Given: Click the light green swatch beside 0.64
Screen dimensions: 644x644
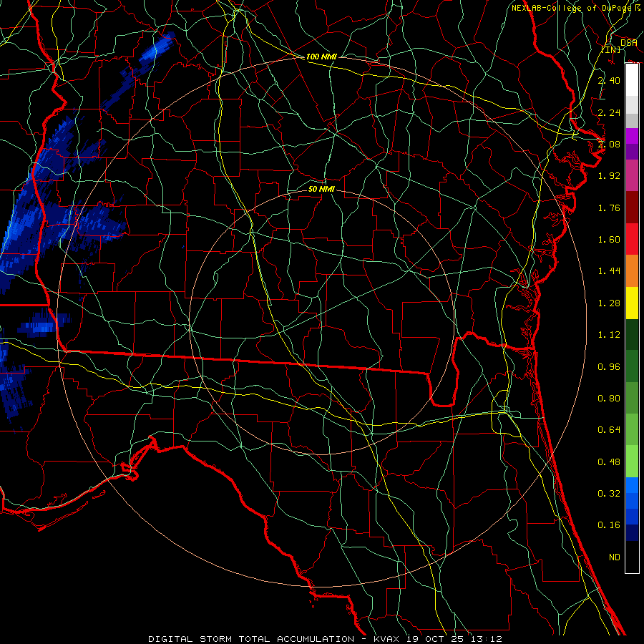Looking at the screenshot, I should tap(632, 429).
